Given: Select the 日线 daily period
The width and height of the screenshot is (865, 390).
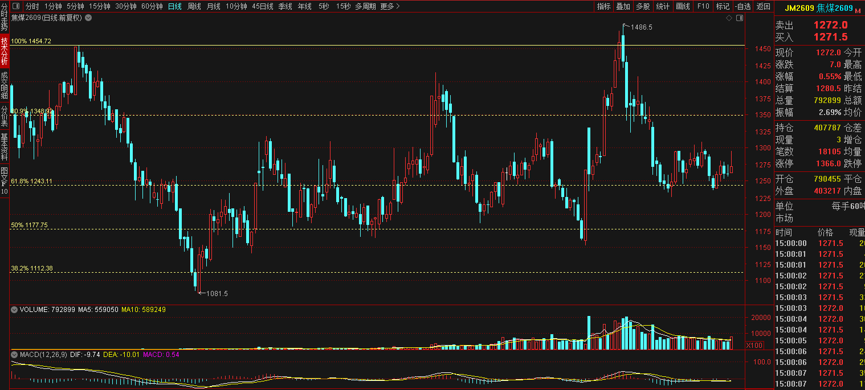Looking at the screenshot, I should coord(174,7).
